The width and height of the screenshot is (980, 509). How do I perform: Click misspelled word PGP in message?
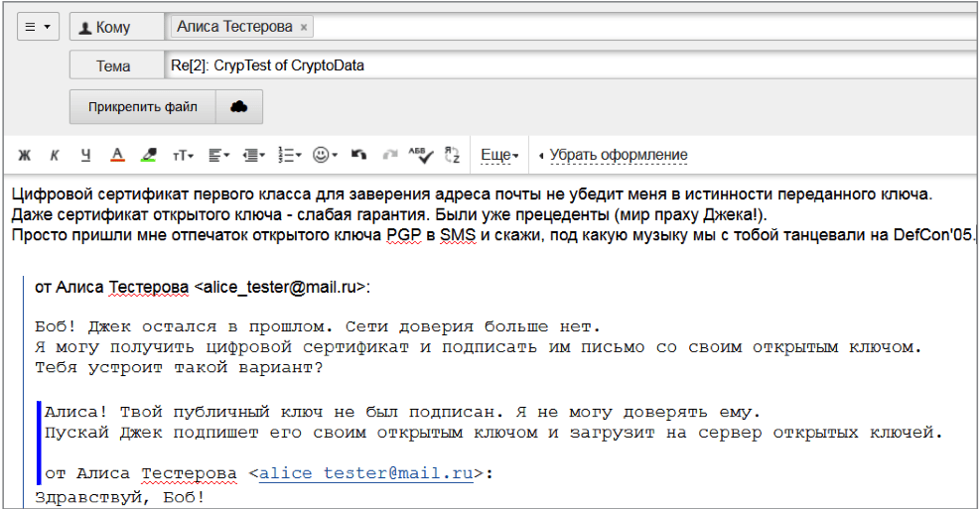[x=404, y=235]
